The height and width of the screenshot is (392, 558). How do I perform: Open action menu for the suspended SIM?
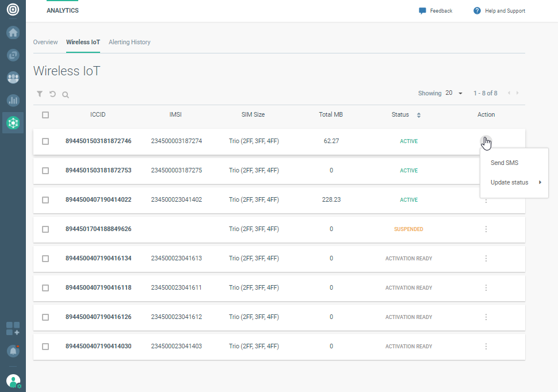click(486, 229)
